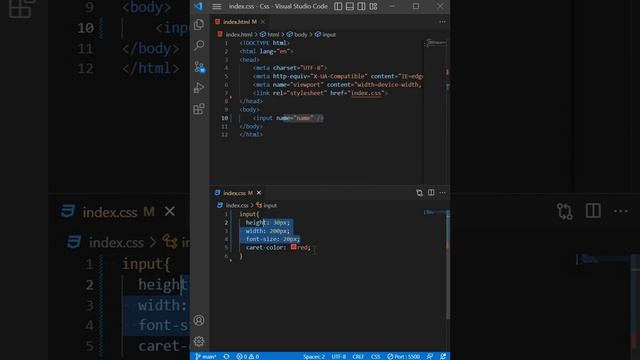Click the meta http-equiv X-UA-Compatible line
Image resolution: width=640 pixels, height=360 pixels.
pos(338,76)
